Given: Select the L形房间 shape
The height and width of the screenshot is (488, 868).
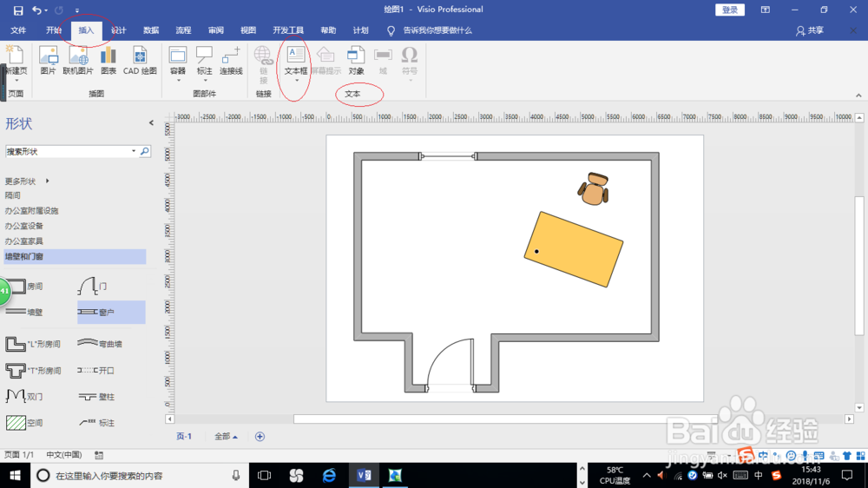Looking at the screenshot, I should pyautogui.click(x=33, y=344).
